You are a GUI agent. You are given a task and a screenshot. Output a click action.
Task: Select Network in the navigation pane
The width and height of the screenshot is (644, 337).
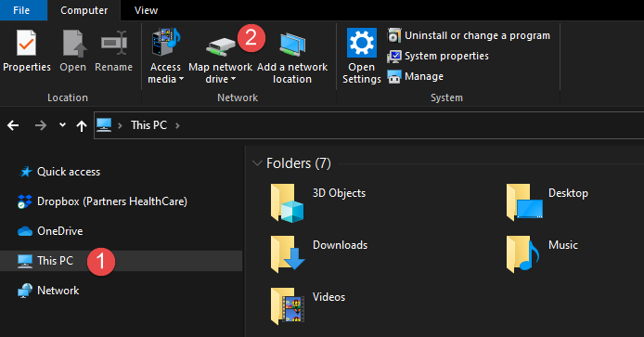pyautogui.click(x=48, y=291)
